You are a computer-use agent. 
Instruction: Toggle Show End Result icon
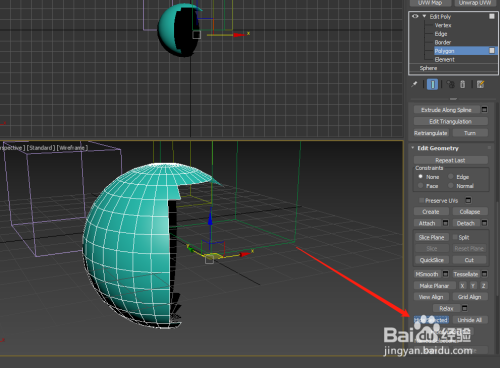432,84
